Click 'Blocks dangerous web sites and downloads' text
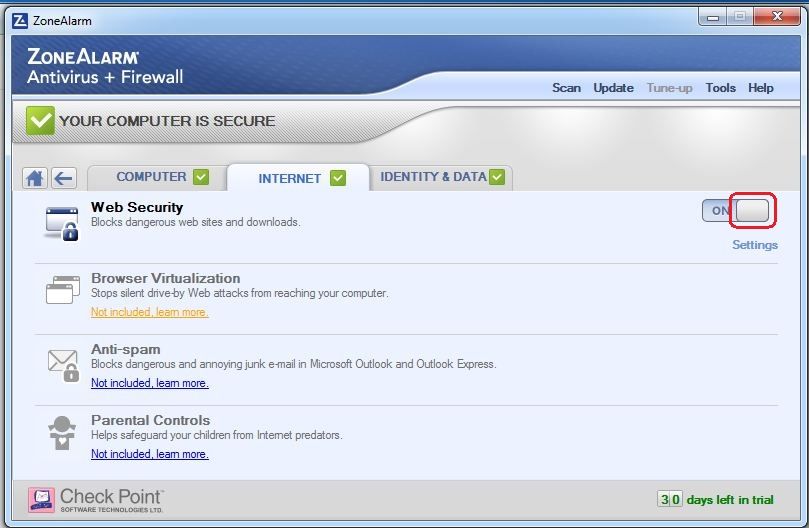The height and width of the screenshot is (528, 809). click(x=196, y=222)
